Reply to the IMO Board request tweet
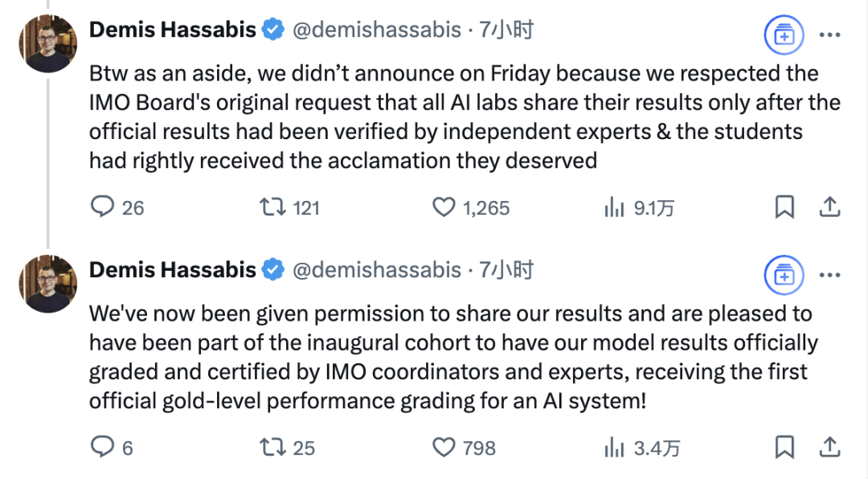 pos(102,207)
